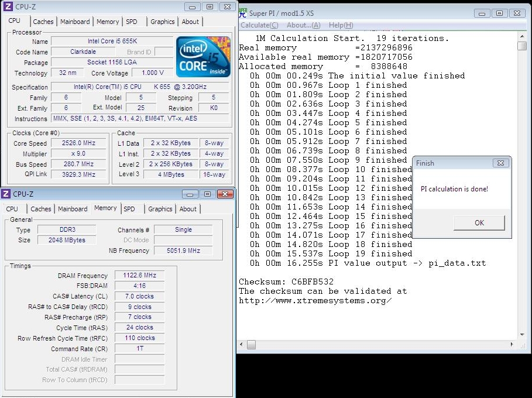The width and height of the screenshot is (532, 398).
Task: Open the Help menu in Super PI
Action: [341, 25]
